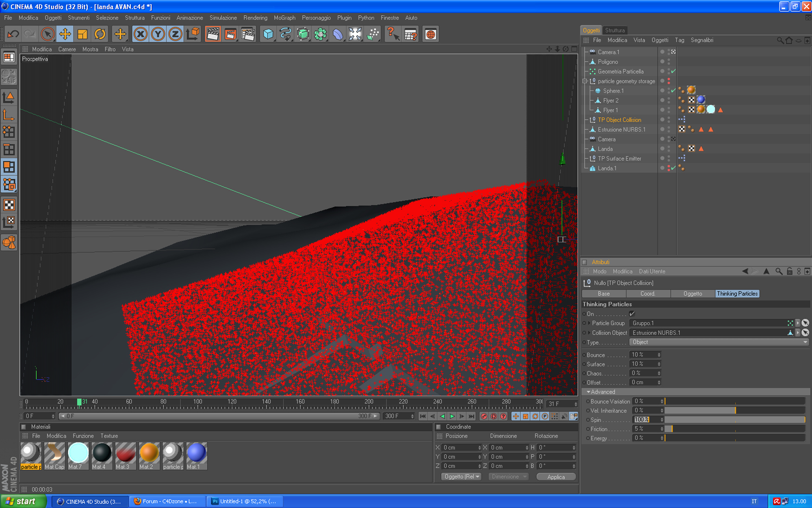This screenshot has width=812, height=508.
Task: Expand the Collision Object field triangle
Action: pos(589,332)
